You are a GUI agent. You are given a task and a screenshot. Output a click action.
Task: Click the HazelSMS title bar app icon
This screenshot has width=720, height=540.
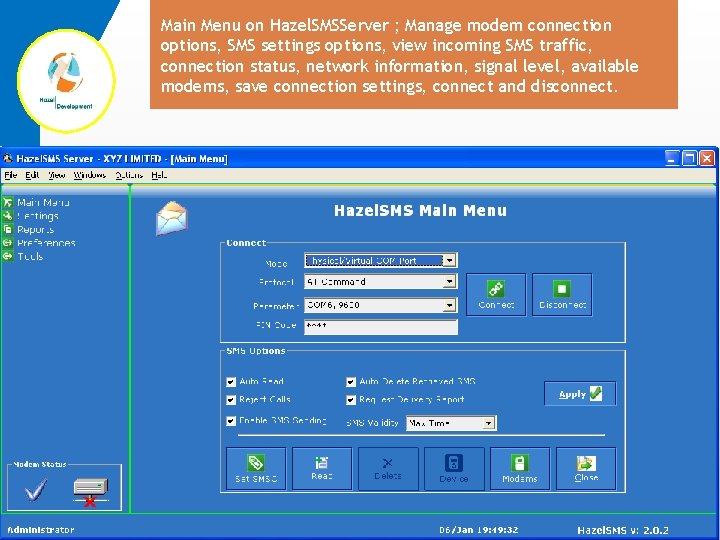[8, 158]
